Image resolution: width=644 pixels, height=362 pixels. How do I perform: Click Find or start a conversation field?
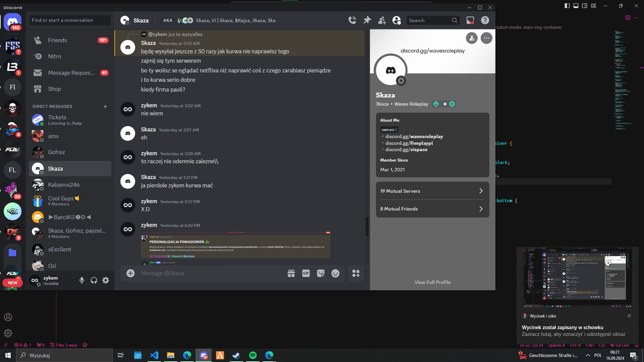pos(70,20)
